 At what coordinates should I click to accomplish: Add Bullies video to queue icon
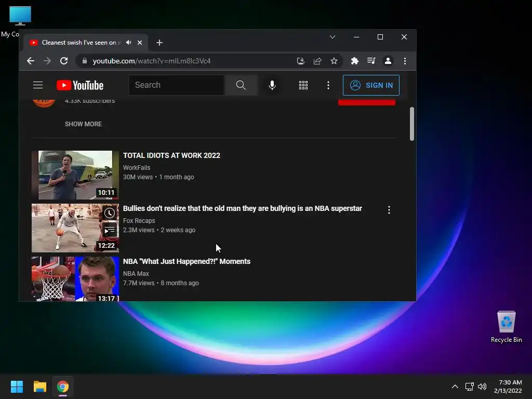click(x=109, y=230)
